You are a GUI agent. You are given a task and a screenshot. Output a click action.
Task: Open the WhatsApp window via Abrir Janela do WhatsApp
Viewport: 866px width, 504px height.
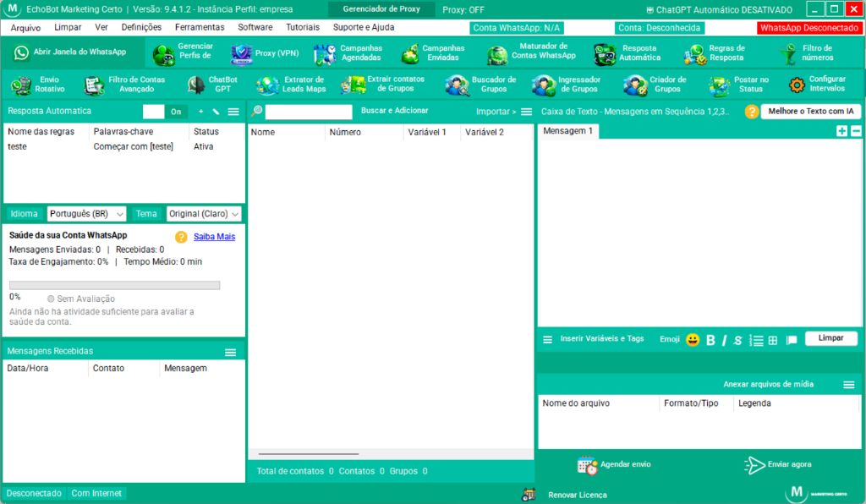(70, 52)
